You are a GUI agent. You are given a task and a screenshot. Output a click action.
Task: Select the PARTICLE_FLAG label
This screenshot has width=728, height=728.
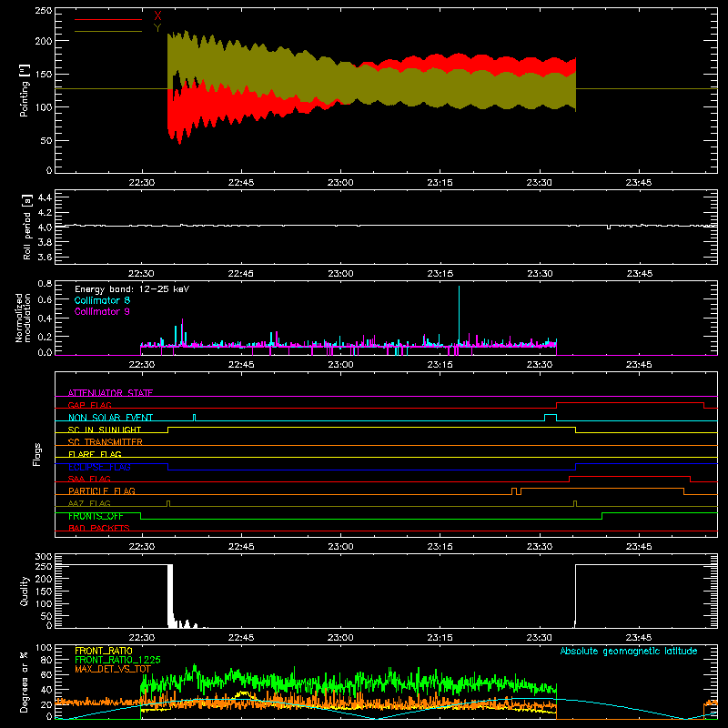point(102,490)
